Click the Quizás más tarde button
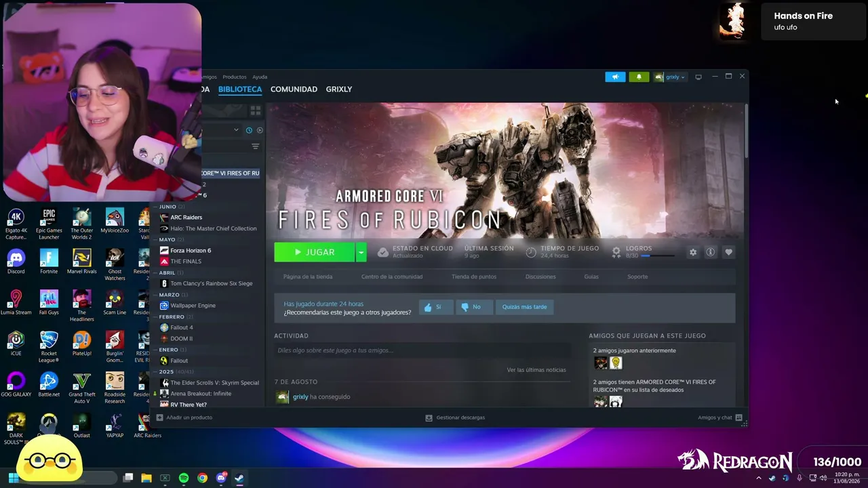This screenshot has width=868, height=488. [524, 307]
